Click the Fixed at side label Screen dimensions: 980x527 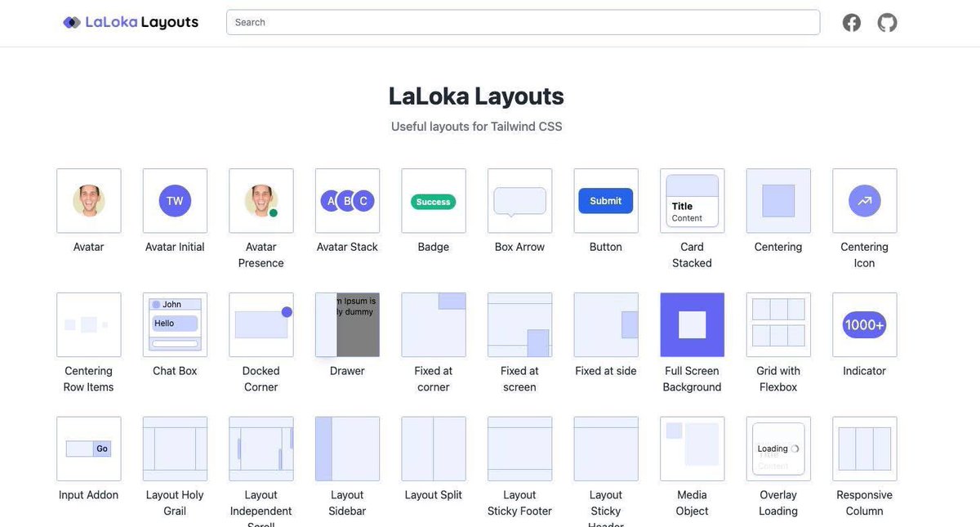coord(606,371)
